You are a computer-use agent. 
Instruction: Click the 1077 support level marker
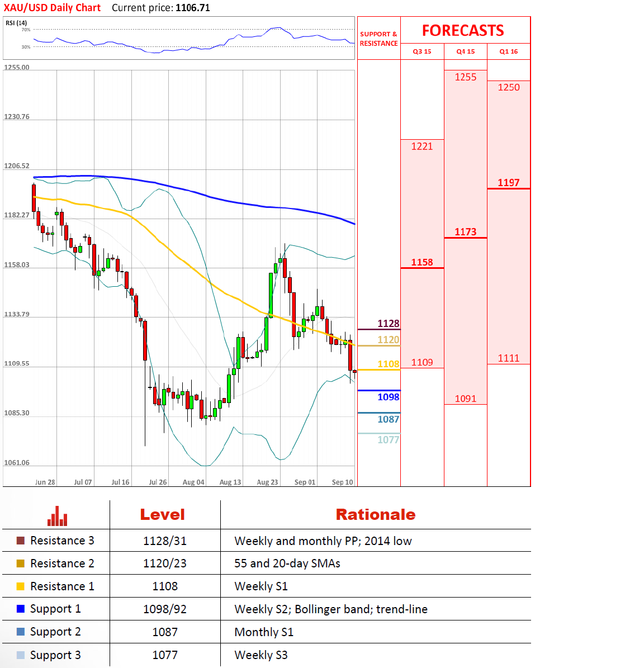[389, 440]
